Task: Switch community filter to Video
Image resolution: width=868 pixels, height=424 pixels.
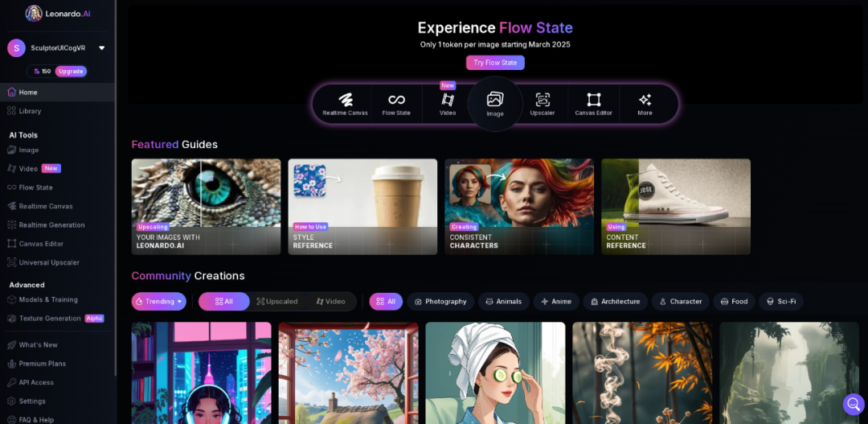Action: (x=330, y=302)
